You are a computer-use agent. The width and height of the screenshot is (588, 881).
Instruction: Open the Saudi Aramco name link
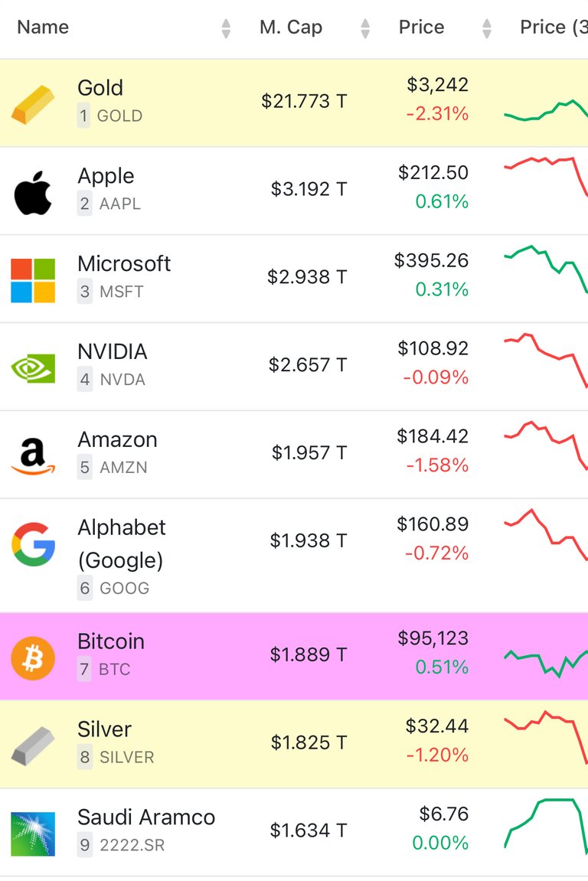point(146,817)
